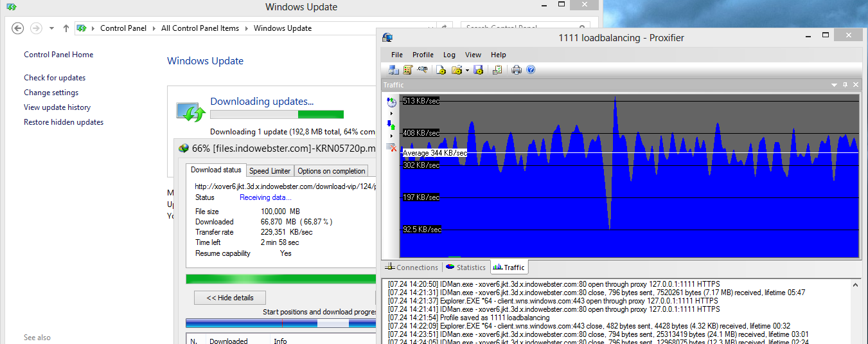Viewport: 868px width, 344px height.
Task: Close the Traffic panel with its X
Action: [x=855, y=85]
